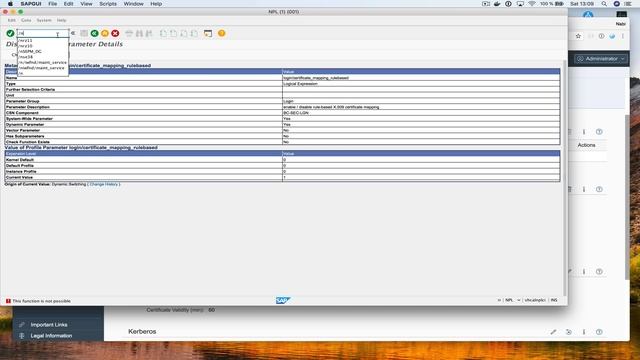This screenshot has width=640, height=360.
Task: Click the First Page icon
Action: (163, 33)
